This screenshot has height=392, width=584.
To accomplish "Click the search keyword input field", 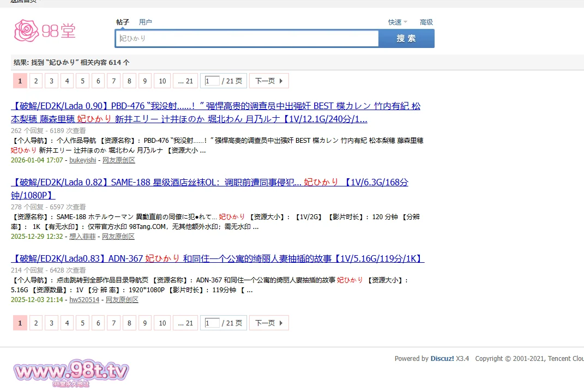I will pos(246,39).
